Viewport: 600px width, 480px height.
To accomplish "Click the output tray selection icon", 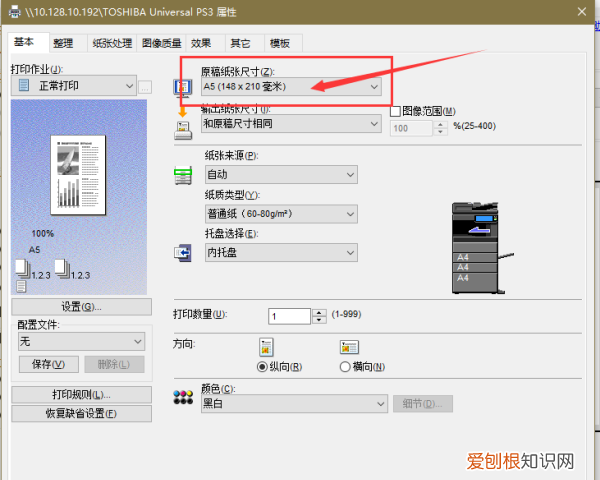I will click(183, 253).
